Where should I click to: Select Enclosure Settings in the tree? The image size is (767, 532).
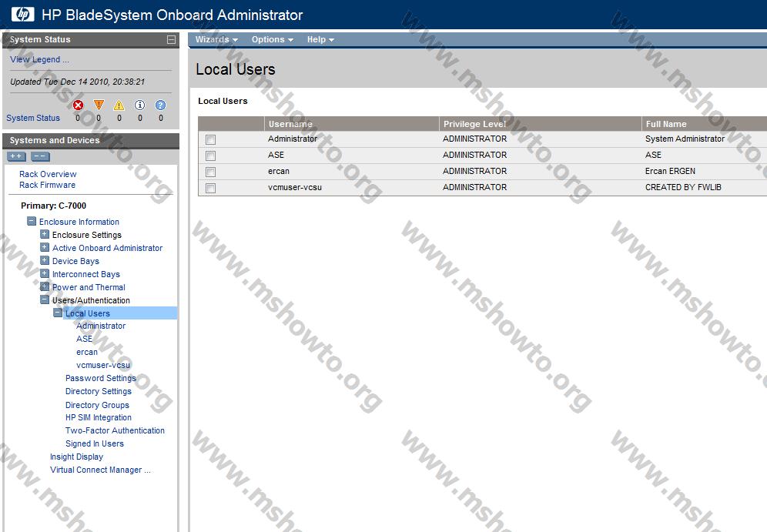tap(86, 235)
